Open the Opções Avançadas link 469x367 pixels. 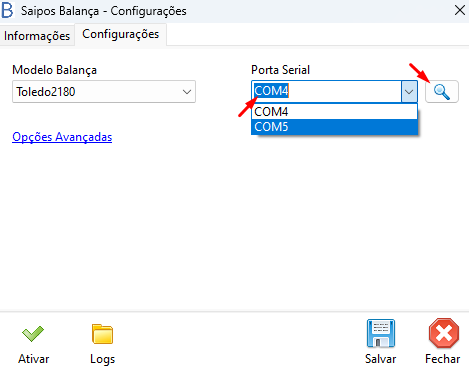(62, 137)
